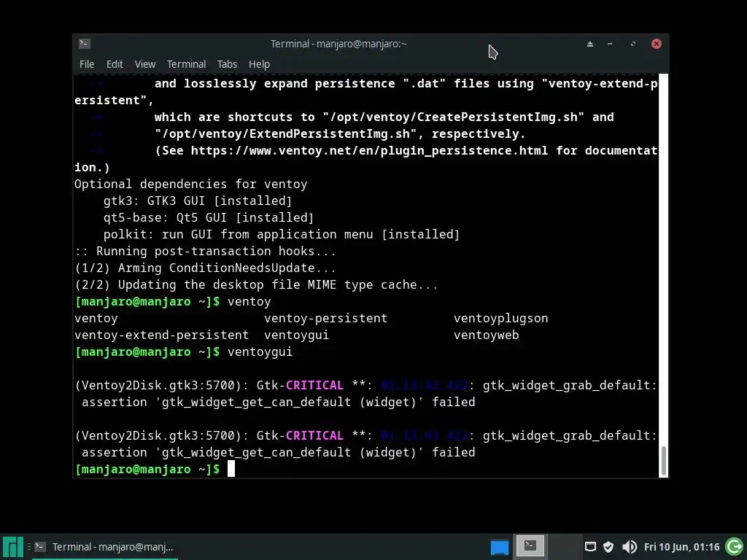Switch to the workspace with terminal thumbnail
The width and height of the screenshot is (747, 560).
point(530,547)
